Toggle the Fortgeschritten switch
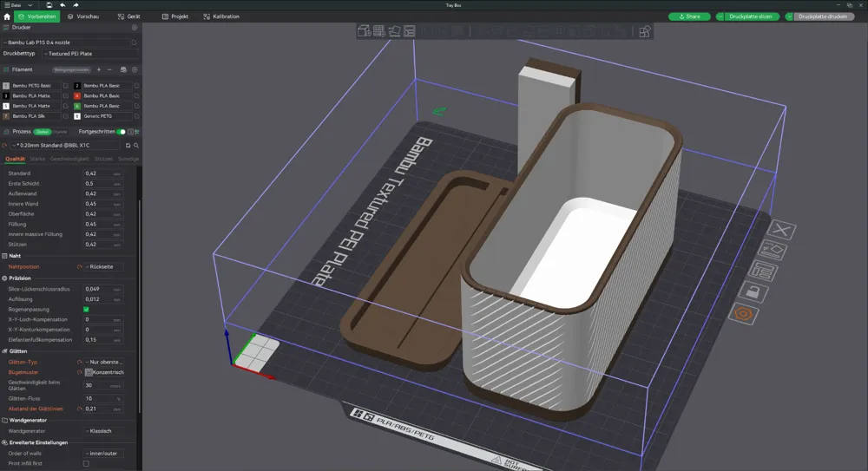 point(122,132)
